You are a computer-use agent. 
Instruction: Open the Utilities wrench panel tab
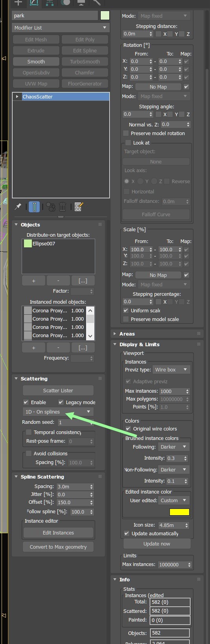pos(97,2)
